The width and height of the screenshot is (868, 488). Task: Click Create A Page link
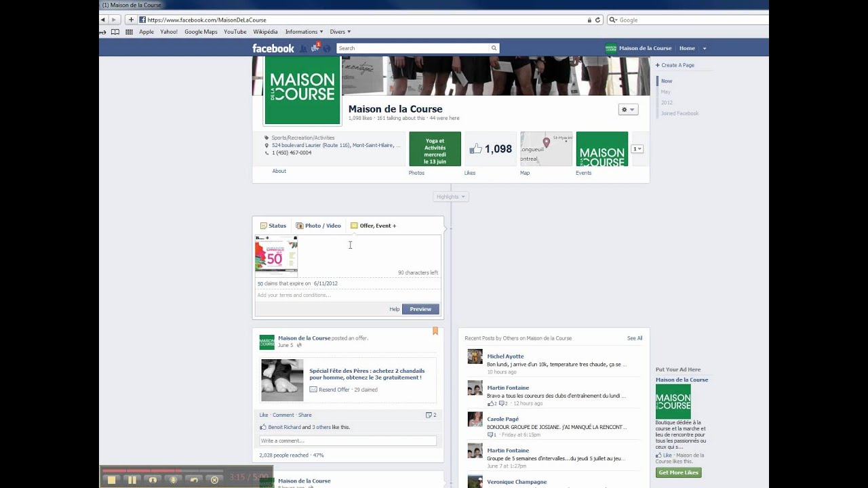pyautogui.click(x=675, y=65)
